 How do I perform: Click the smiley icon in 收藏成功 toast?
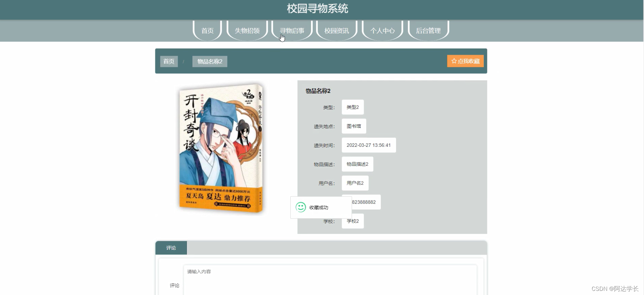click(301, 207)
